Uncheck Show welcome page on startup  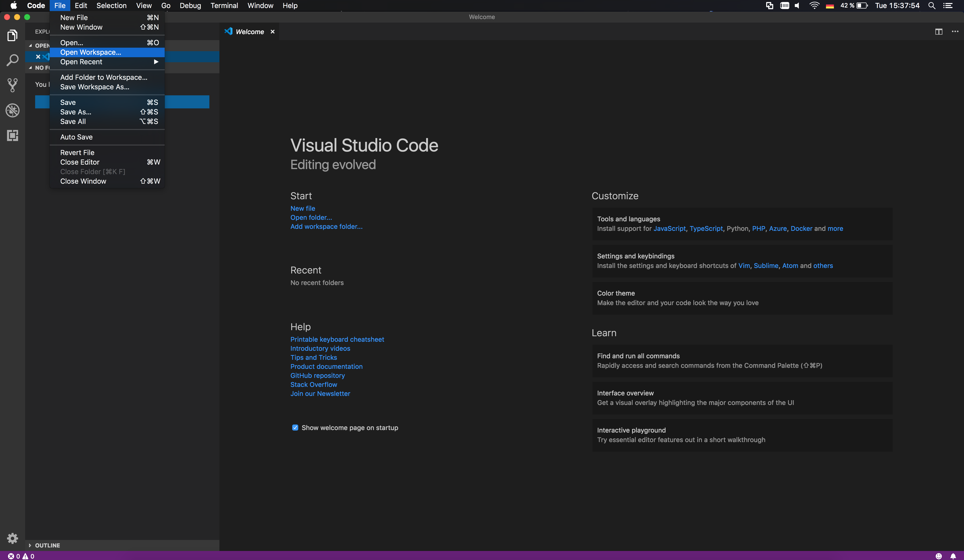point(295,428)
